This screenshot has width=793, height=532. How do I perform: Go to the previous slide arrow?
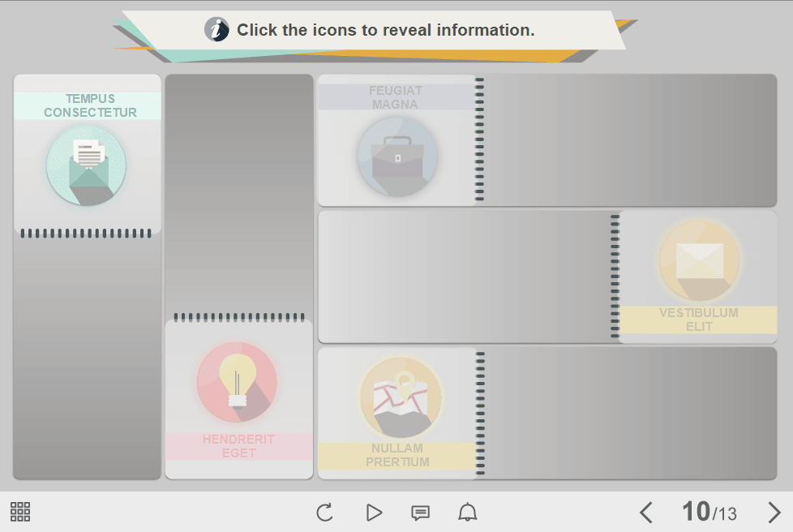pyautogui.click(x=645, y=513)
